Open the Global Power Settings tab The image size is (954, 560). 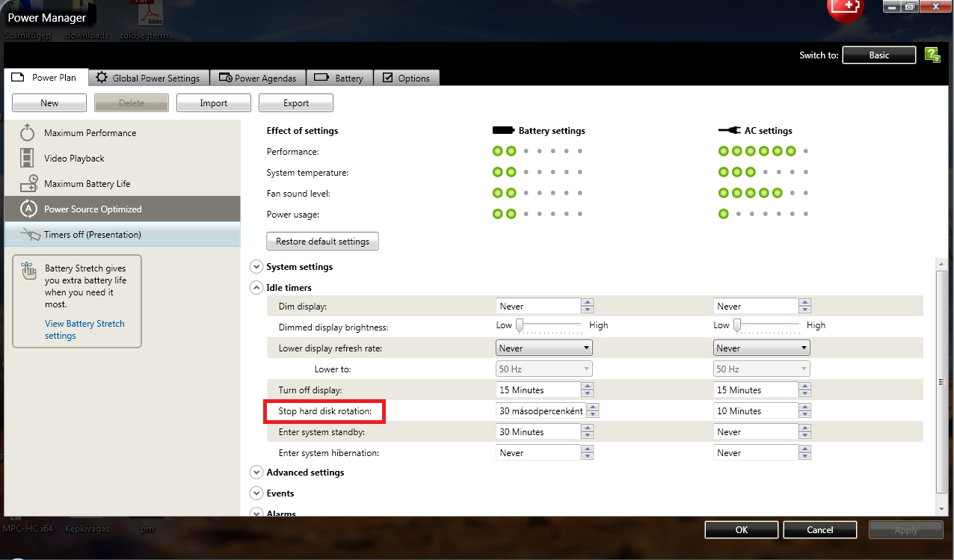149,78
